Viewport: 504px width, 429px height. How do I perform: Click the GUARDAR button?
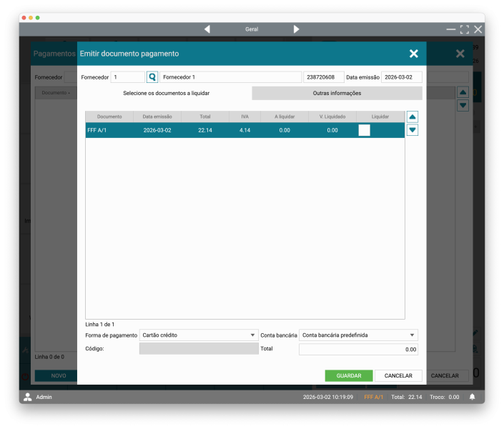[349, 375]
